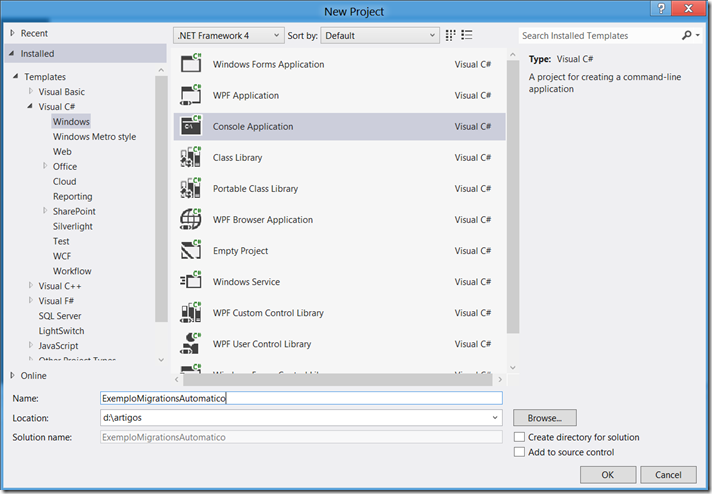712x494 pixels.
Task: Click the Cancel button
Action: click(668, 474)
